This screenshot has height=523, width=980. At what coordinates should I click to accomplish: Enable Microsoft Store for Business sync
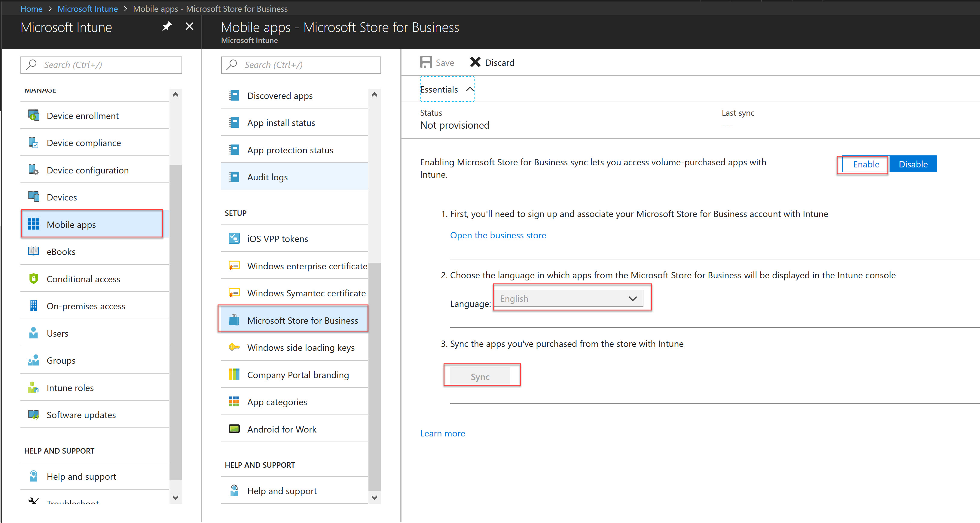click(x=866, y=164)
